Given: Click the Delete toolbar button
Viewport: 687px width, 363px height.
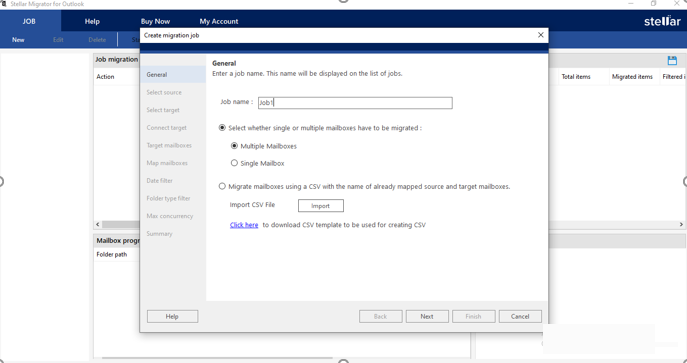Looking at the screenshot, I should pos(97,39).
